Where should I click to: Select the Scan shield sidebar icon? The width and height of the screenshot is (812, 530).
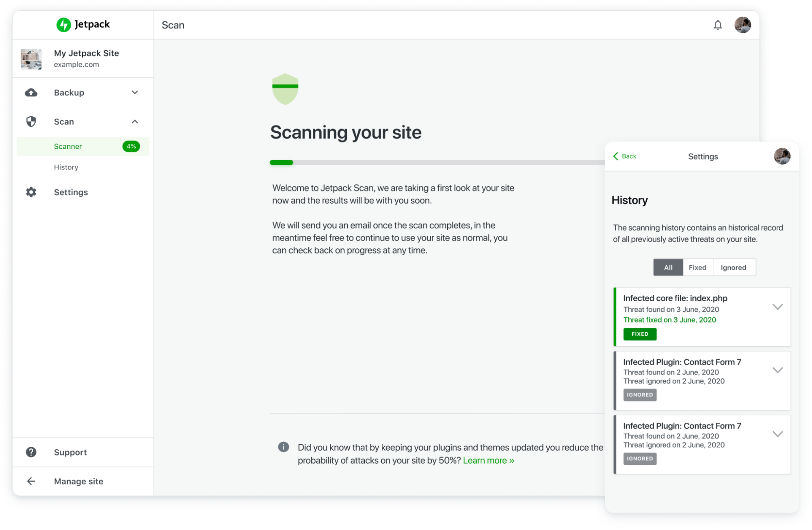click(31, 121)
